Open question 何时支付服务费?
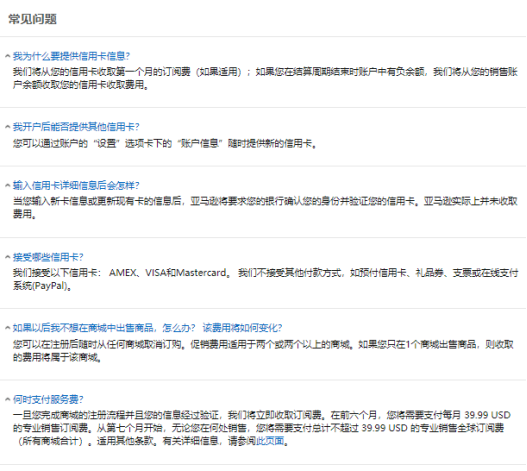The height and width of the screenshot is (471, 527). click(x=48, y=399)
